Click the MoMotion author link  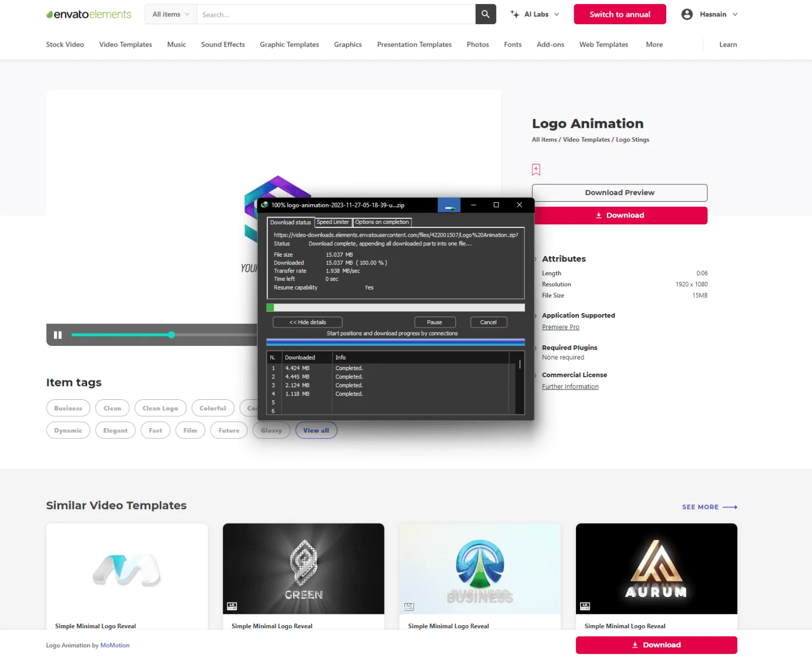115,645
